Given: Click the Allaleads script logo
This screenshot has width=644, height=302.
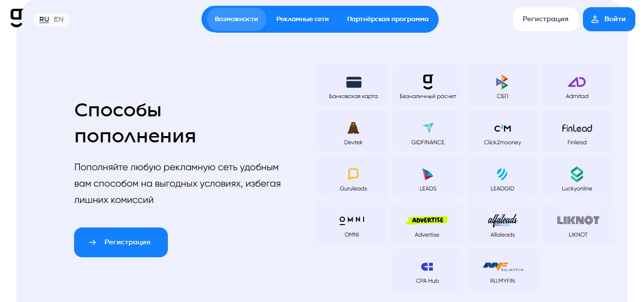Looking at the screenshot, I should coord(503,220).
